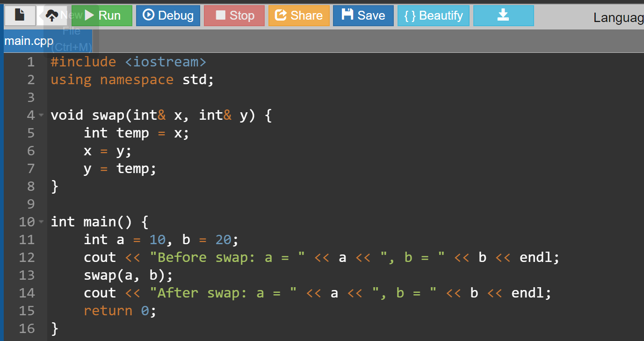
Task: Open the Language selector label
Action: coord(618,17)
